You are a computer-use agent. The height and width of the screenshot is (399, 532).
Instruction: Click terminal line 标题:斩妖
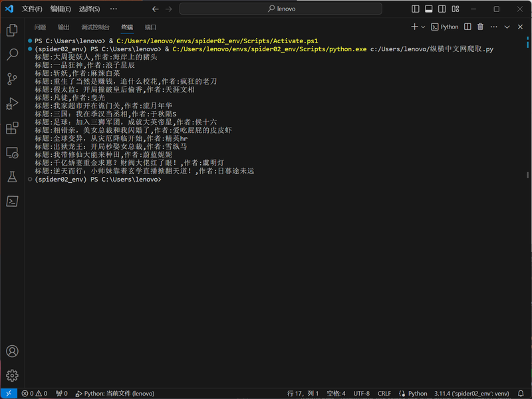coord(77,74)
